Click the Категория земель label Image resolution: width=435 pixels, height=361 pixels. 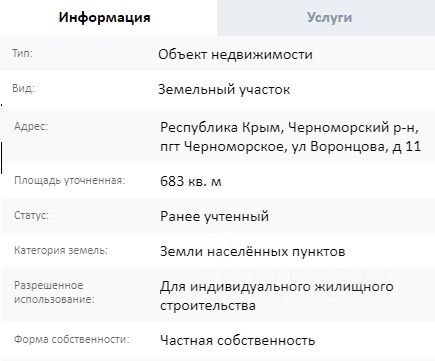click(61, 250)
